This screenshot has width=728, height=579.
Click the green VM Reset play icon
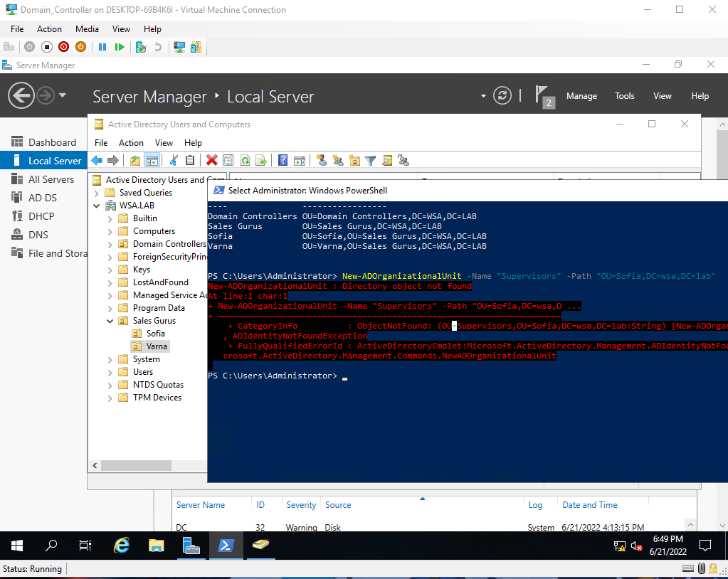click(120, 47)
